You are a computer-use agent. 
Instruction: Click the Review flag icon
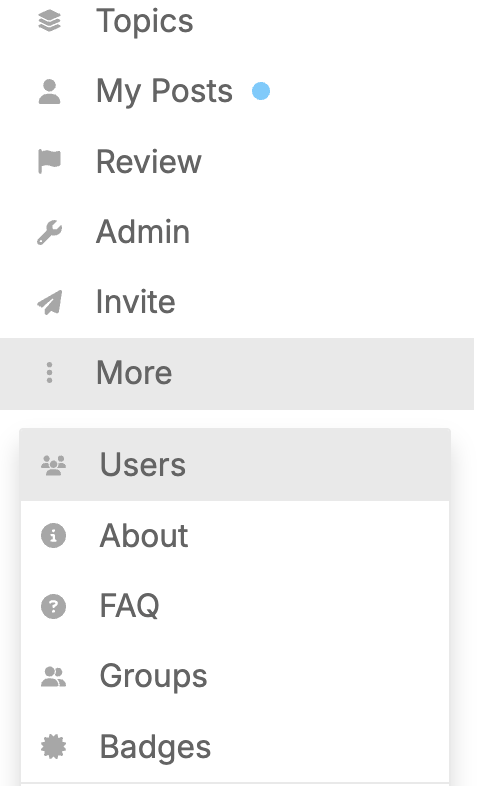[x=49, y=161]
